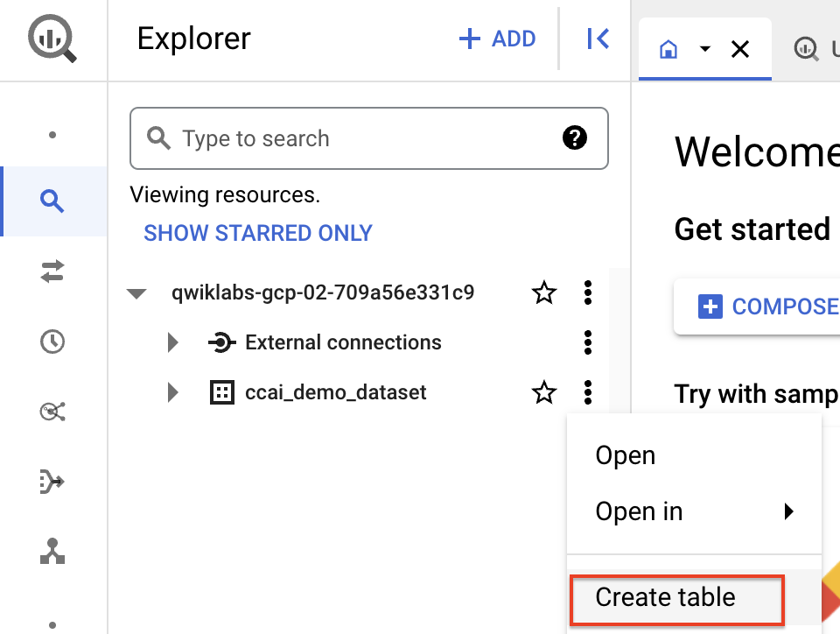
Task: Click the ccai_demo_dataset dataset icon
Action: [x=221, y=392]
